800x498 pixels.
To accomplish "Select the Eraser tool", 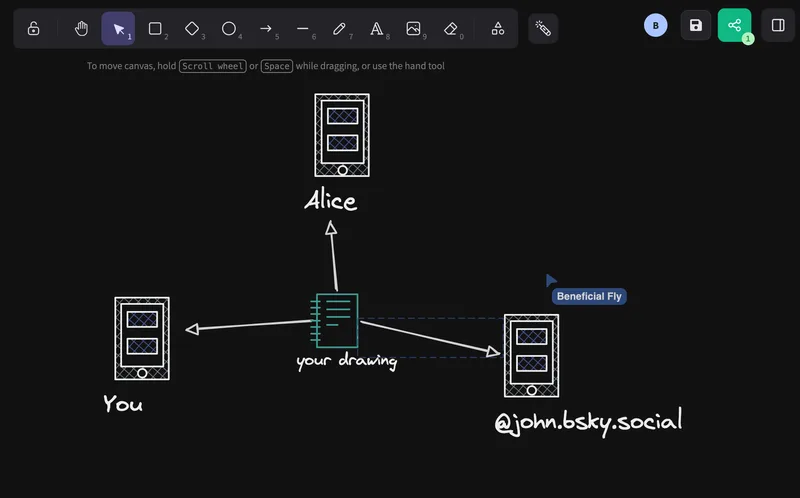I will point(451,29).
